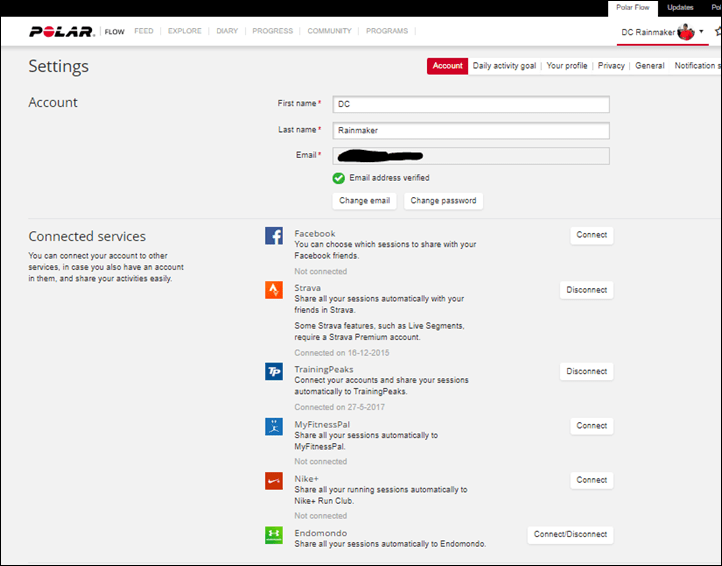Click the green email verified checkmark
The height and width of the screenshot is (566, 722).
click(338, 178)
